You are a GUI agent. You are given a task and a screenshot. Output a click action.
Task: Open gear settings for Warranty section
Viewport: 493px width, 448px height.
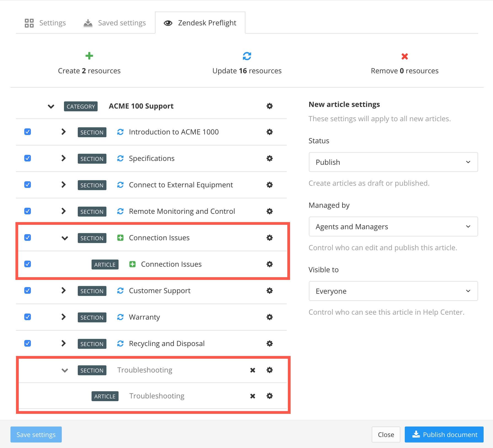click(x=269, y=317)
